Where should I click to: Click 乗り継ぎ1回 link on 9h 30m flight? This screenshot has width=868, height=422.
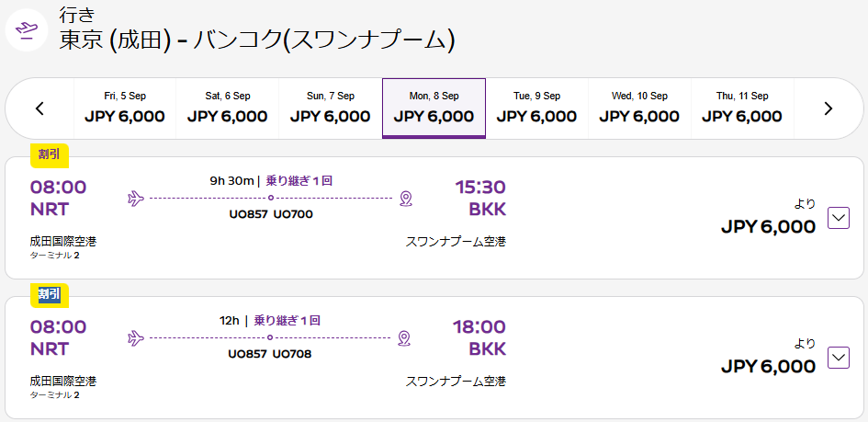tap(299, 180)
